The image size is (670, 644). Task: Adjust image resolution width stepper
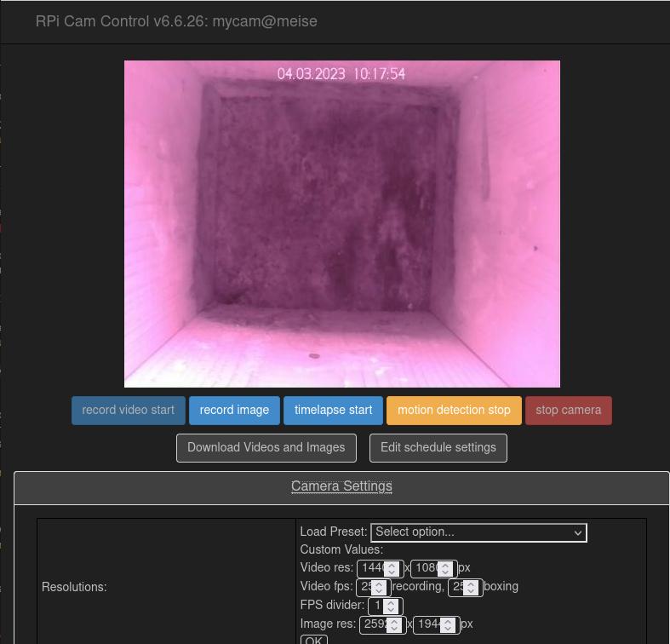(x=394, y=625)
